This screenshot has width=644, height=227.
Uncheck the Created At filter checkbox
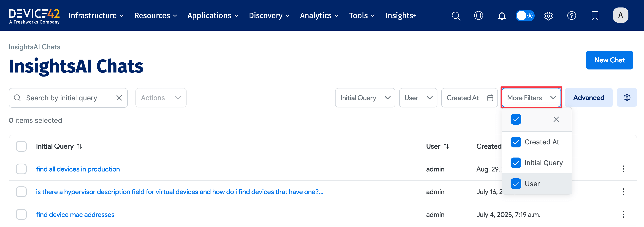click(x=516, y=142)
